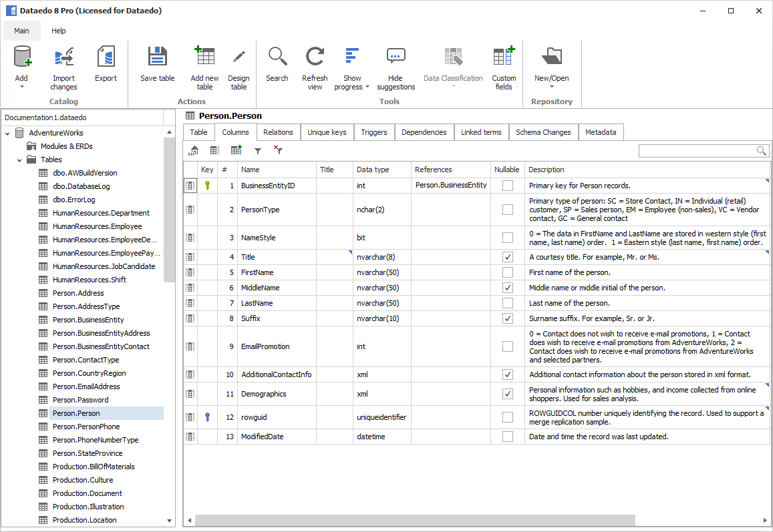Open the Custom fields tool

pyautogui.click(x=504, y=58)
